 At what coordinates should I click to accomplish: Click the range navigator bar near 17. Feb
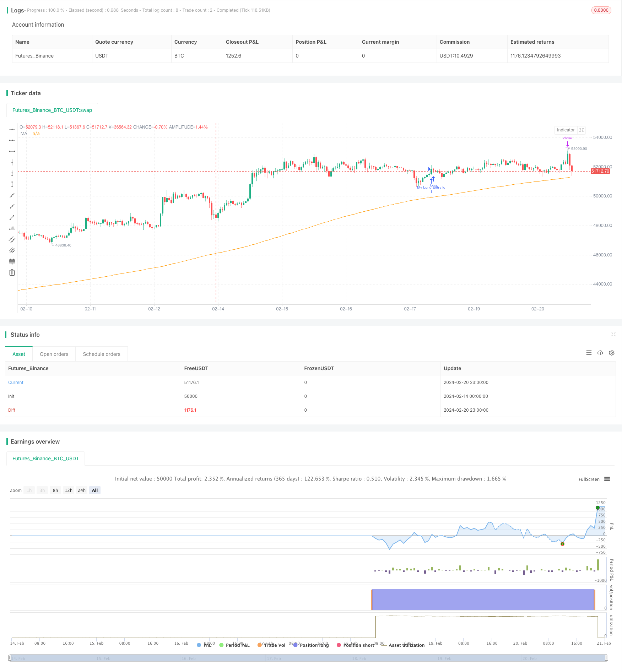[274, 658]
